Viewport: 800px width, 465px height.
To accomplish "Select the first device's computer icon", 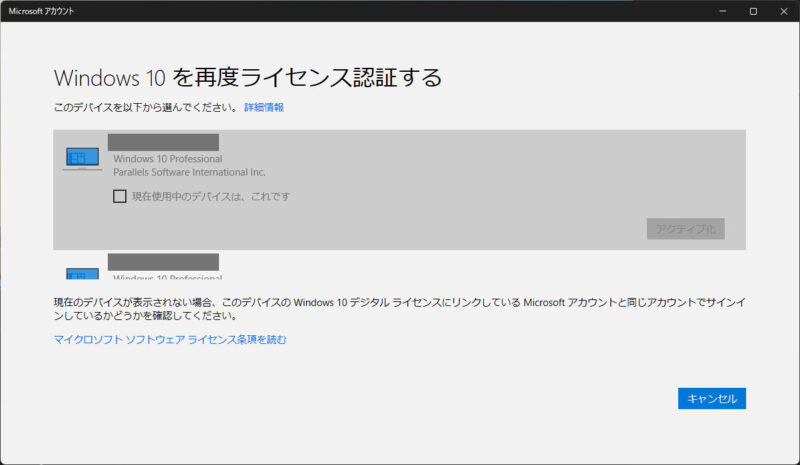I will pyautogui.click(x=82, y=159).
